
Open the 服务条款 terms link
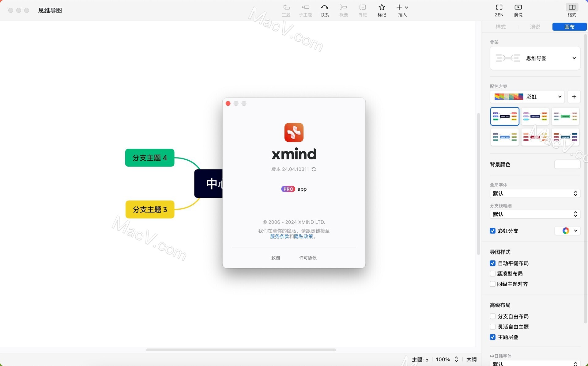[x=279, y=237]
